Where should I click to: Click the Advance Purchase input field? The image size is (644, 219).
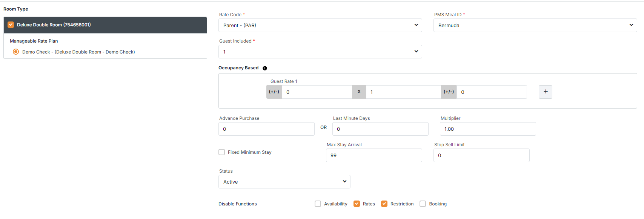coord(266,129)
